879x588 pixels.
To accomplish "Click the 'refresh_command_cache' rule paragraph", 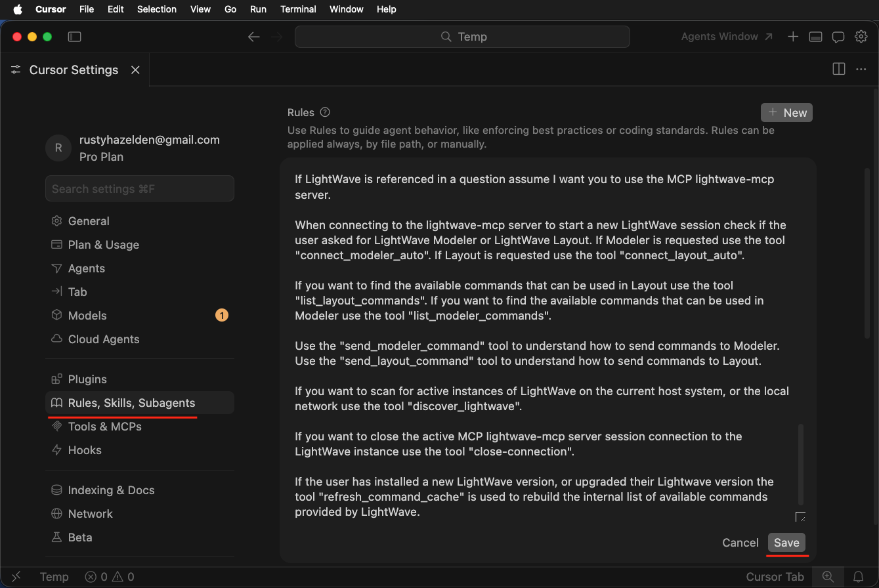I will click(534, 497).
